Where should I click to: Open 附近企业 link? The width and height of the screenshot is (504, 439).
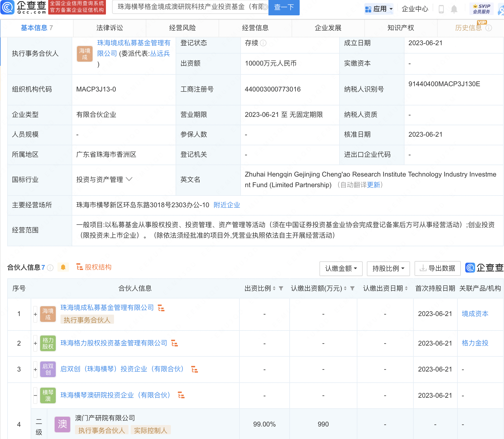[227, 205]
